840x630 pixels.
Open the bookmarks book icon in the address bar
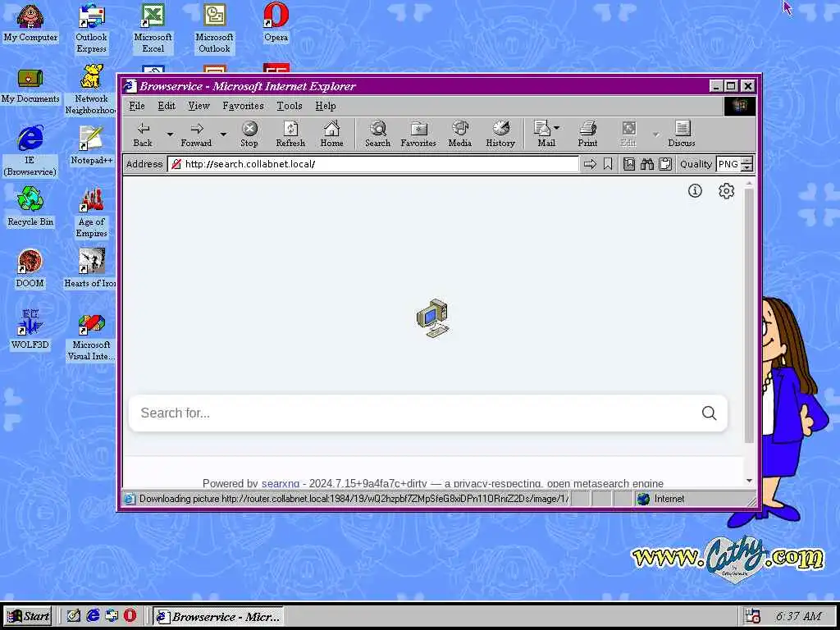tap(629, 164)
